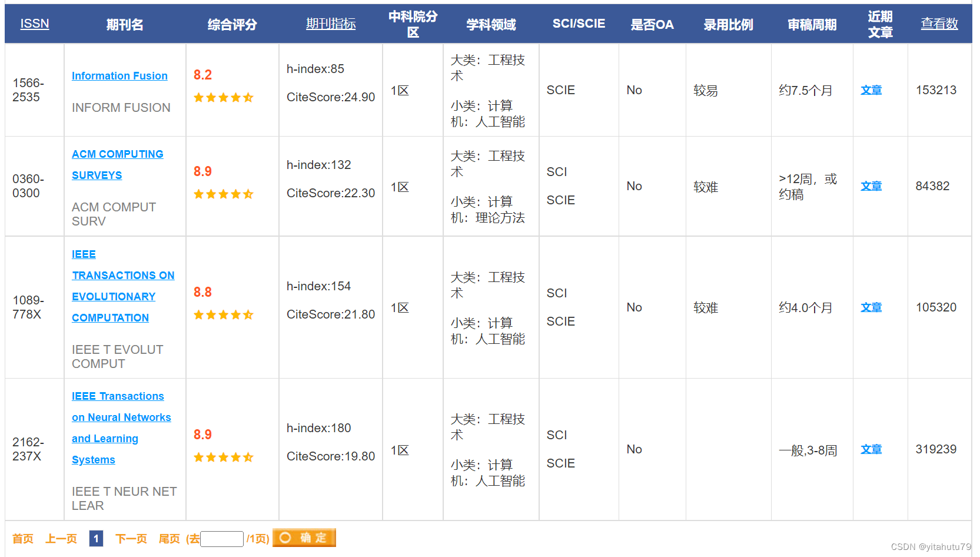This screenshot has height=557, width=980.
Task: Click the 综合评分 column header
Action: (232, 24)
